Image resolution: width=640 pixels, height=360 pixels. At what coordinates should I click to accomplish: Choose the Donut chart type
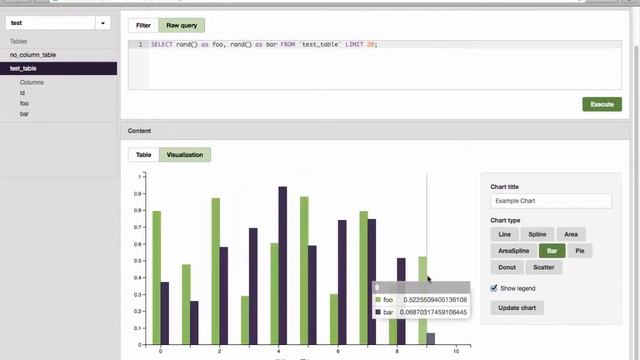[x=507, y=267]
